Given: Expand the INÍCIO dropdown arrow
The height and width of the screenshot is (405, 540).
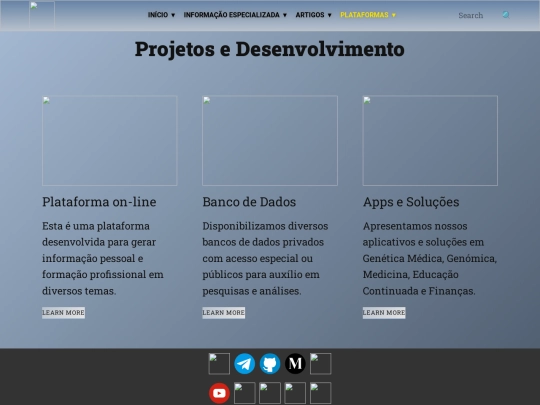Looking at the screenshot, I should pos(173,15).
